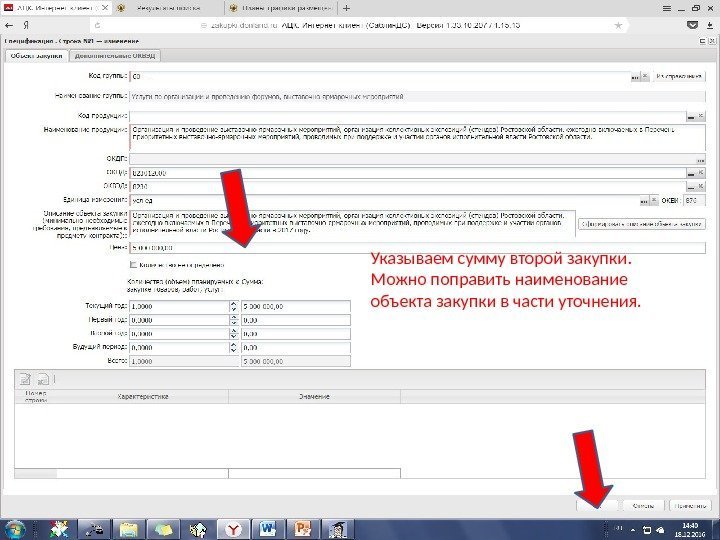Click 'Из справочника' button

(x=679, y=77)
